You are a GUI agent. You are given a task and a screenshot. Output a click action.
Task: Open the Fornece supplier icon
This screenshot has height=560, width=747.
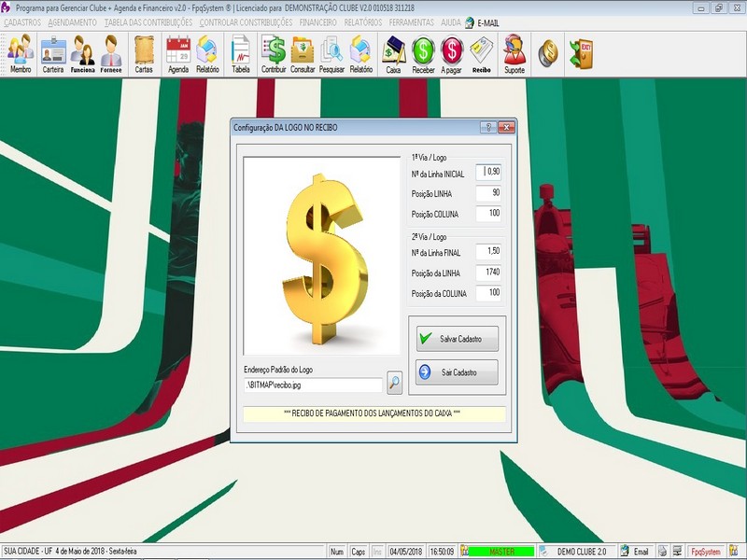[x=111, y=54]
